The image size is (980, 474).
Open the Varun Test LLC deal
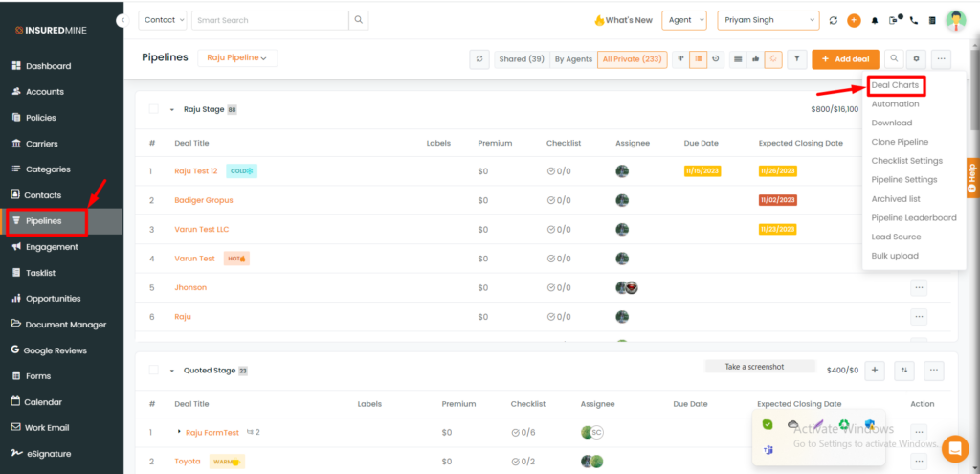(x=202, y=230)
